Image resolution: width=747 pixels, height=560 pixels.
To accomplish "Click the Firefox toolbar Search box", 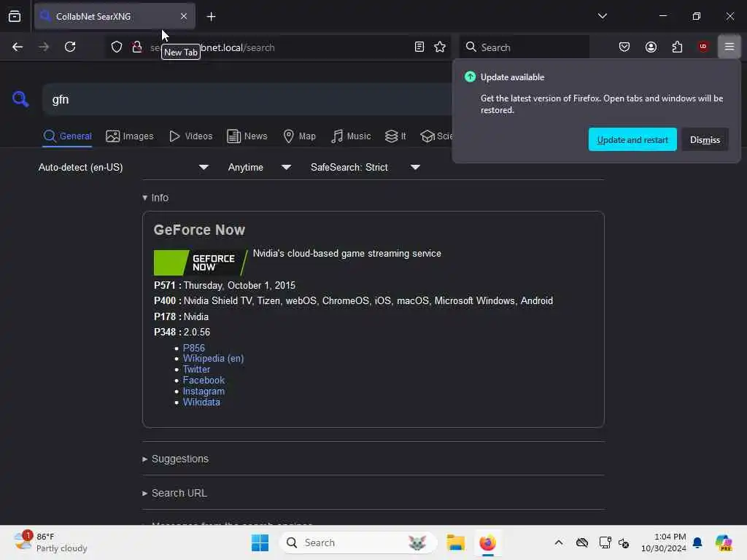I will pyautogui.click(x=525, y=47).
